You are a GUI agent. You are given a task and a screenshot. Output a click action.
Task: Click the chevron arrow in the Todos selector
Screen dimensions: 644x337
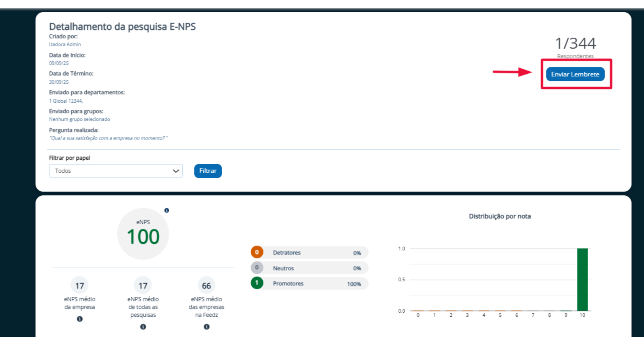[x=176, y=171]
